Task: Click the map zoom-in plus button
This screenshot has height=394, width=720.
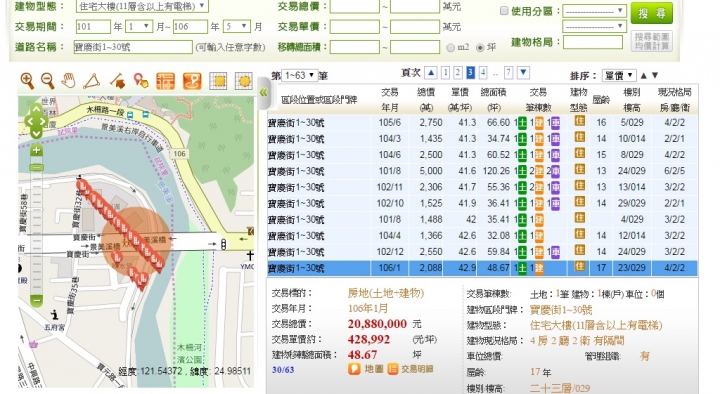Action: [x=36, y=150]
